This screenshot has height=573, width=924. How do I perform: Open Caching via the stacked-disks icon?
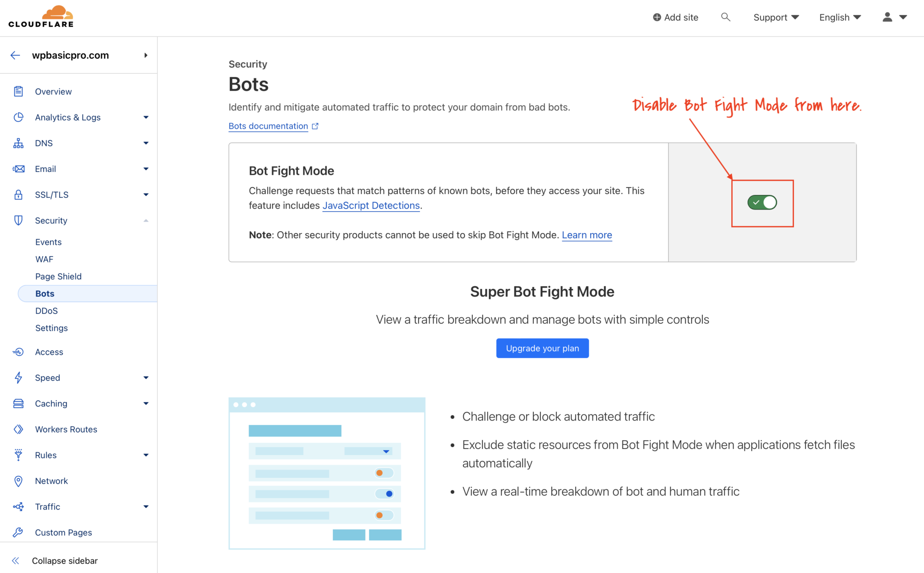click(x=18, y=403)
